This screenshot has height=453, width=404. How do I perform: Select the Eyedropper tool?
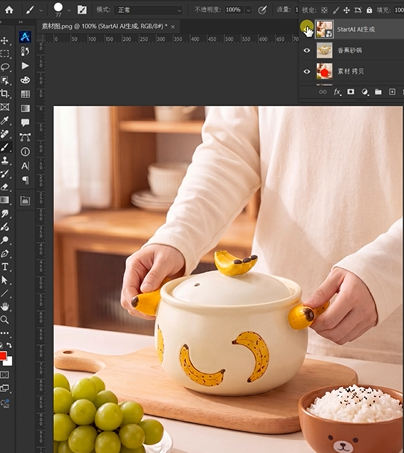pyautogui.click(x=5, y=120)
